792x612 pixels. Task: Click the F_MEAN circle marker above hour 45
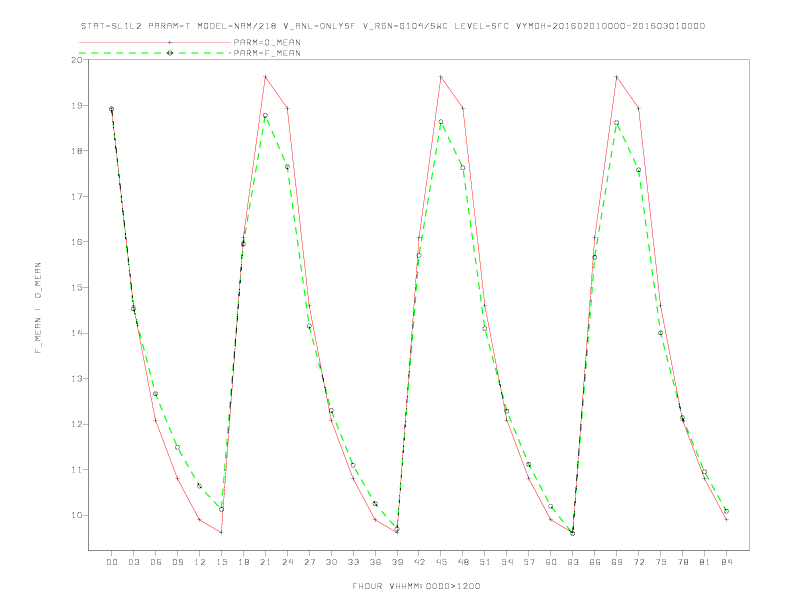441,122
